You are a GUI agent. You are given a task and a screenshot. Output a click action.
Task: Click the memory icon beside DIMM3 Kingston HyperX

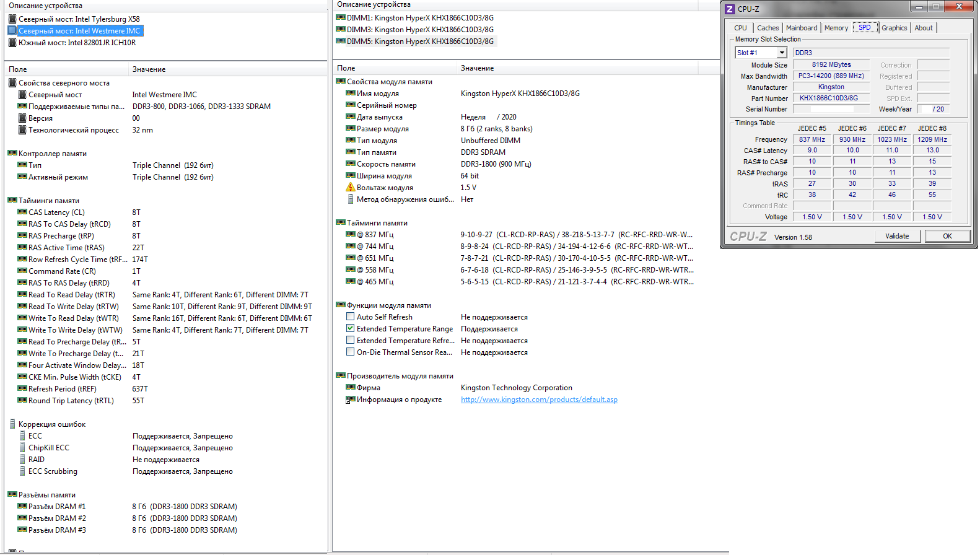[341, 30]
